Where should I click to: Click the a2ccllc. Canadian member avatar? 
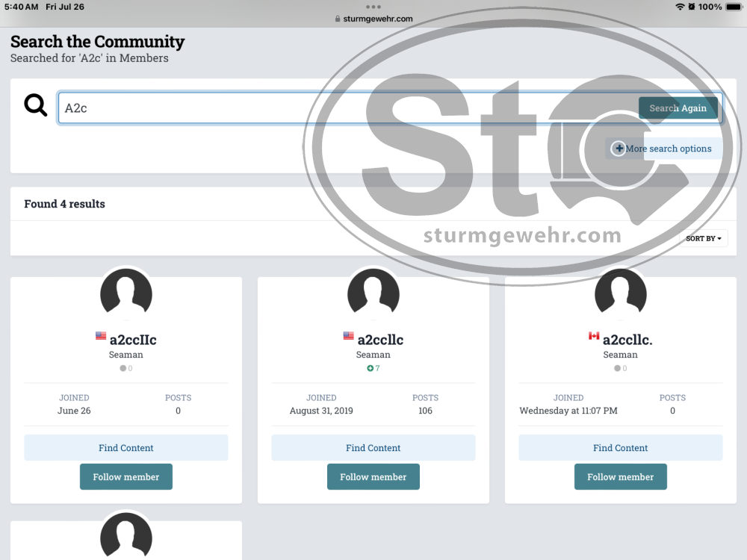click(x=620, y=294)
